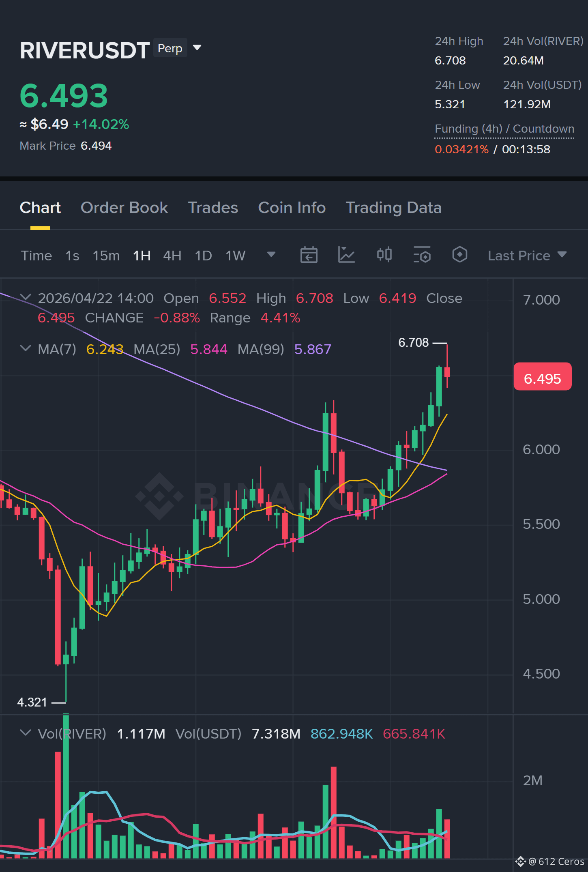This screenshot has width=588, height=872.
Task: Switch to the Order Book tab
Action: [124, 208]
